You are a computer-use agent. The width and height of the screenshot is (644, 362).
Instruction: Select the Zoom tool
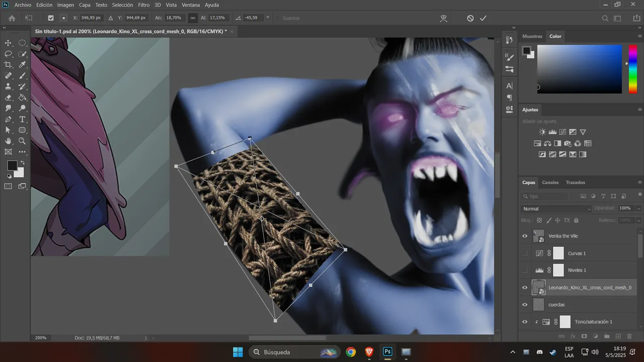tap(22, 141)
